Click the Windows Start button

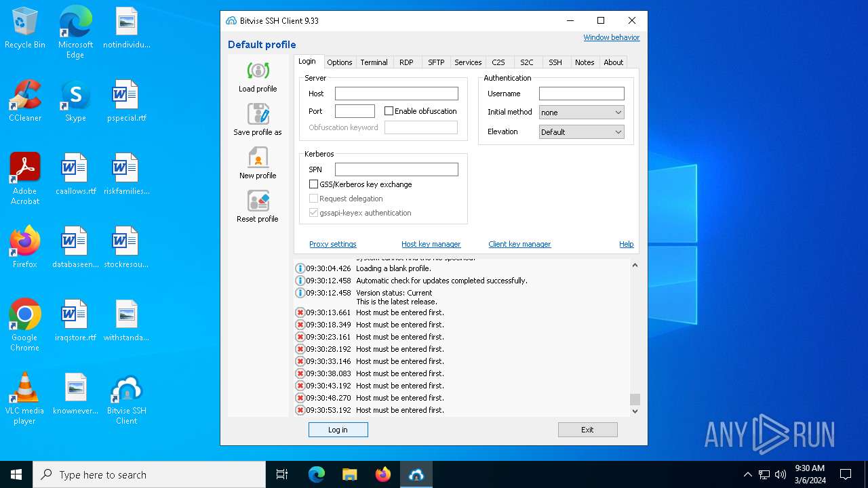(16, 474)
